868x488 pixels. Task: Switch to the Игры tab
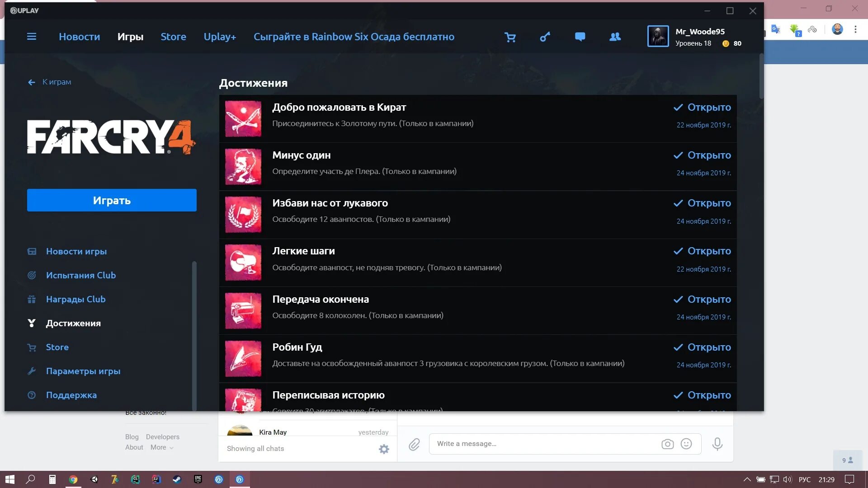[130, 37]
